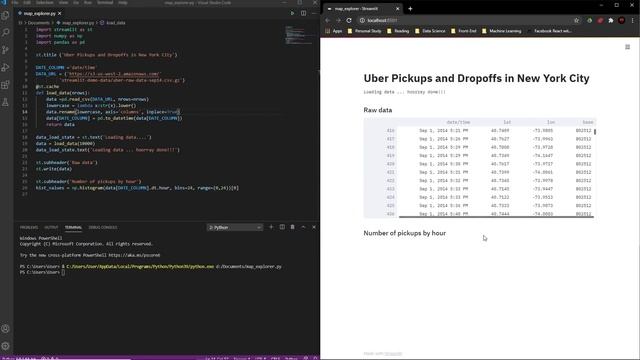Click the red extension icon in Chrome
Image resolution: width=640 pixels, height=360 pixels.
600,20
